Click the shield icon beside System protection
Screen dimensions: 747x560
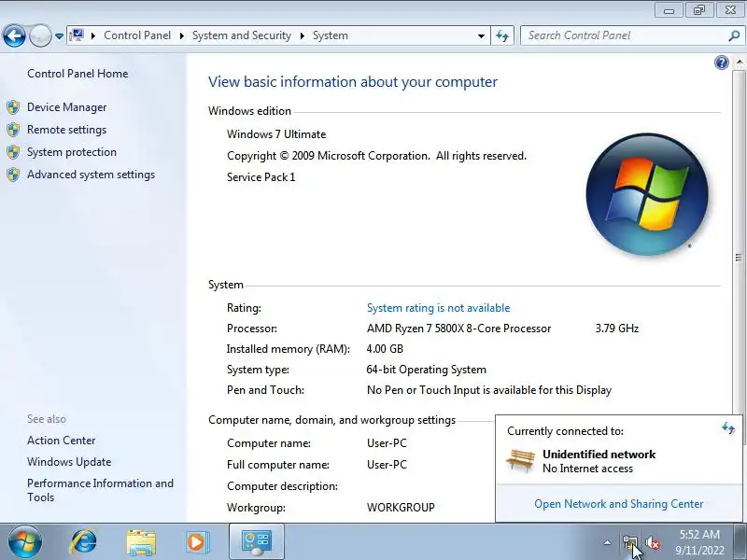13,152
